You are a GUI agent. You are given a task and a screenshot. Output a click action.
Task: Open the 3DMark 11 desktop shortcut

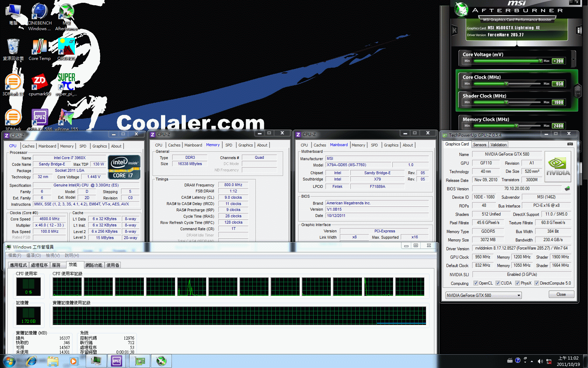pyautogui.click(x=13, y=85)
